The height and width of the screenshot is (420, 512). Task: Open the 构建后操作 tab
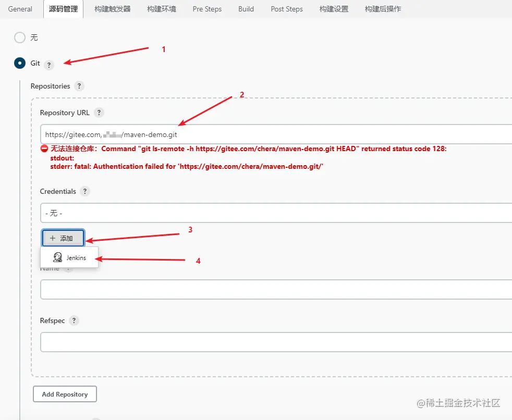click(x=383, y=9)
